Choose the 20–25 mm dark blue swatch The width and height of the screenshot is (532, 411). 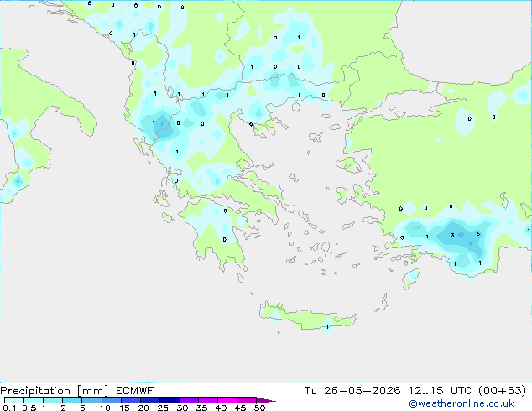149,400
